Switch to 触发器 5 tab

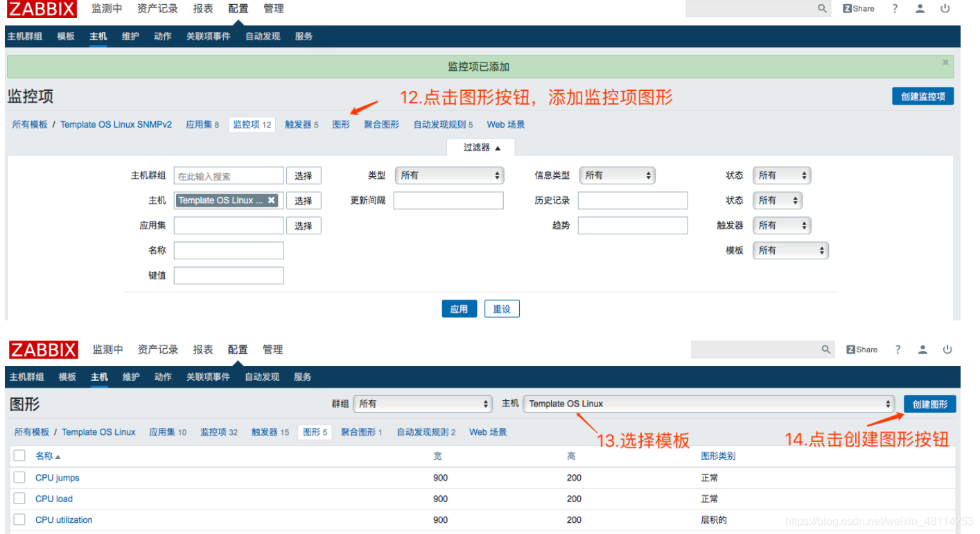coord(301,125)
